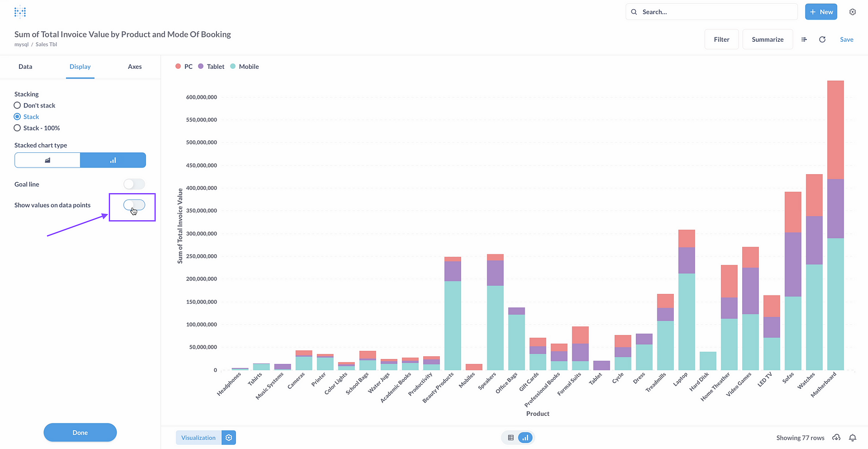This screenshot has height=449, width=868.
Task: Click the Metabase logo icon
Action: coord(20,12)
